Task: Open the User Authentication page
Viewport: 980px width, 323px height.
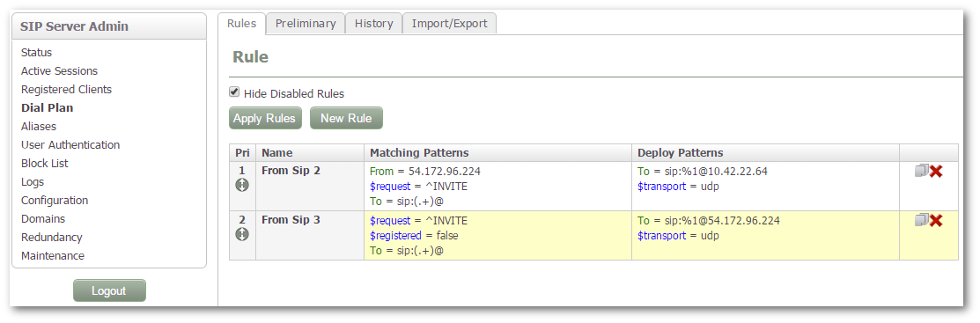Action: [x=70, y=145]
